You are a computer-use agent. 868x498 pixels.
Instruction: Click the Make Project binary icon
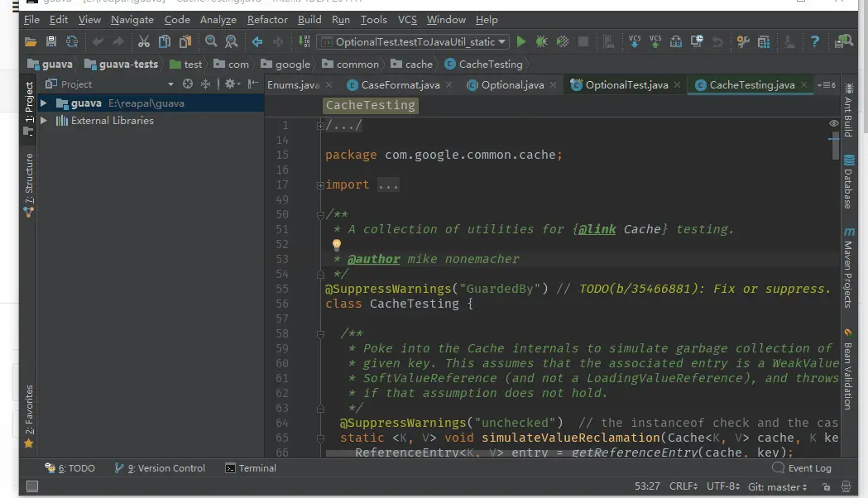tap(304, 41)
